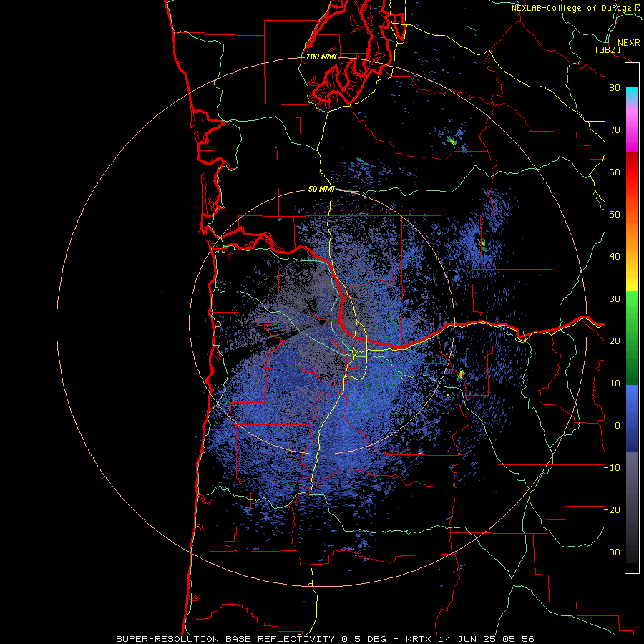Click the 50 value on the dBZ scale
Viewport: 644px width, 644px height.
click(x=615, y=215)
